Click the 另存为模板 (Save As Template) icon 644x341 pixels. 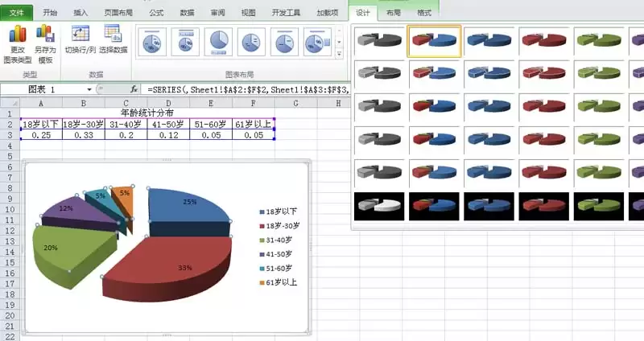45,43
